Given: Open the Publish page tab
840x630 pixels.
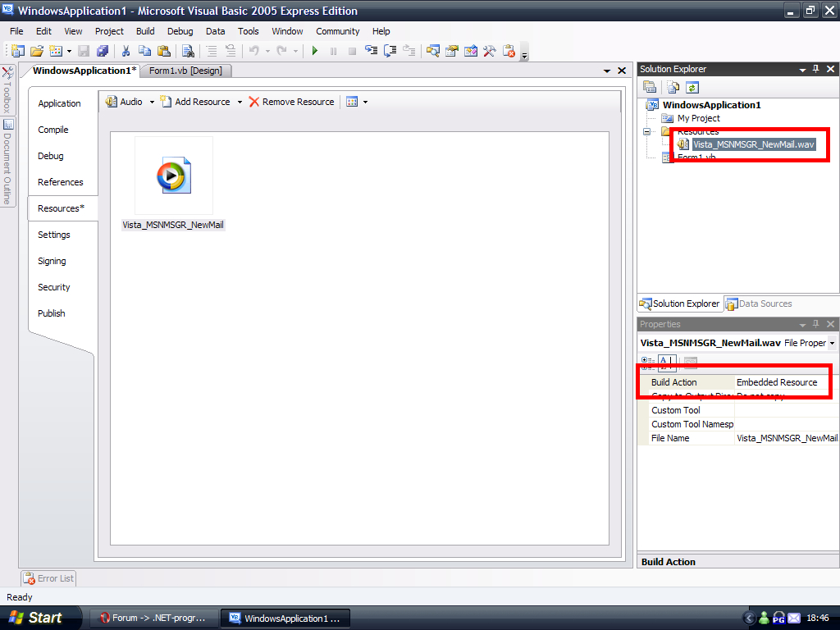Looking at the screenshot, I should [52, 313].
